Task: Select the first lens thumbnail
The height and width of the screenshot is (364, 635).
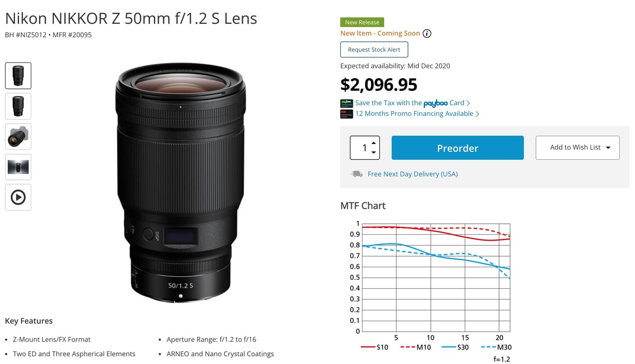Action: tap(17, 76)
